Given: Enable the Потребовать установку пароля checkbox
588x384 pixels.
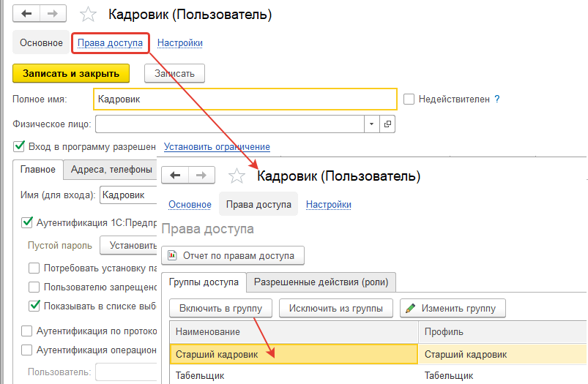Looking at the screenshot, I should pos(34,268).
